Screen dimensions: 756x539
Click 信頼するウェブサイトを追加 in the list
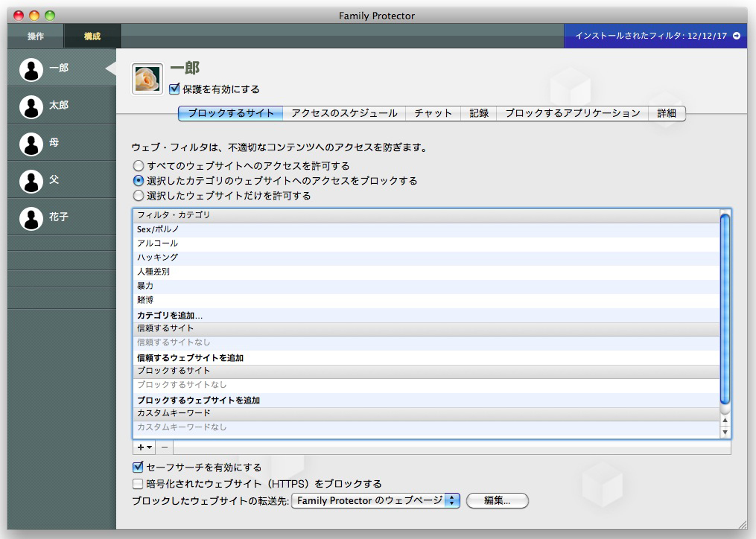click(190, 358)
